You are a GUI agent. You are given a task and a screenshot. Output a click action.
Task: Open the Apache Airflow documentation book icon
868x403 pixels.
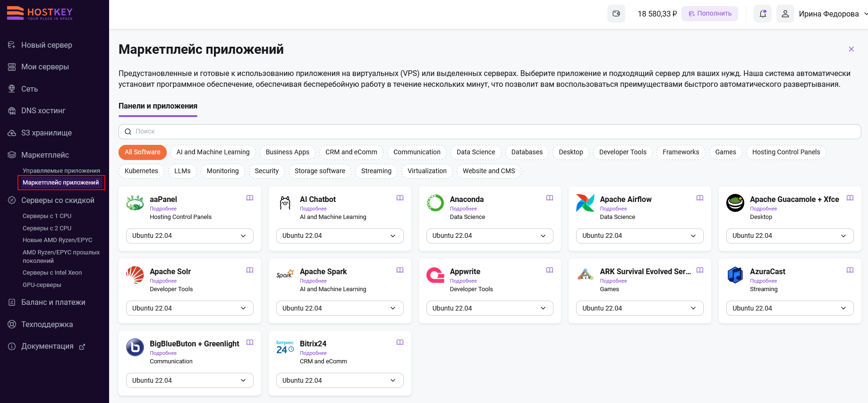[x=700, y=198]
